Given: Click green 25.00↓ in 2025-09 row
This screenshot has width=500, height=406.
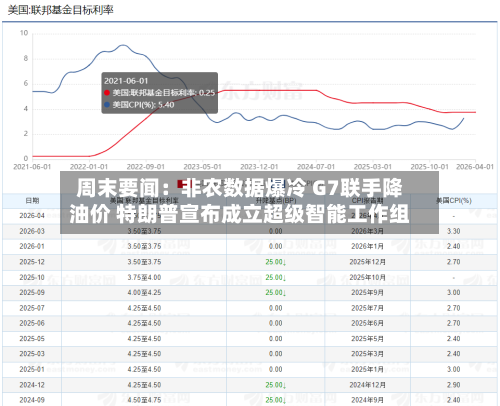Looking at the screenshot, I should pos(276,293).
